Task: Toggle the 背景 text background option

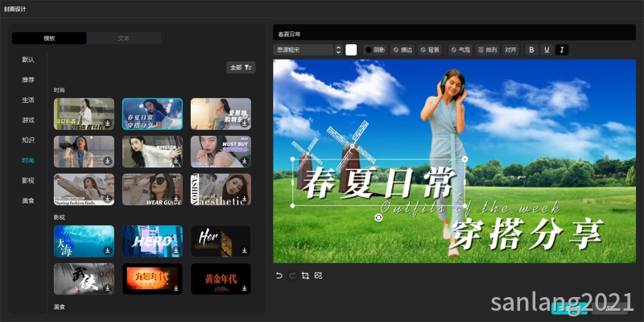Action: [430, 50]
